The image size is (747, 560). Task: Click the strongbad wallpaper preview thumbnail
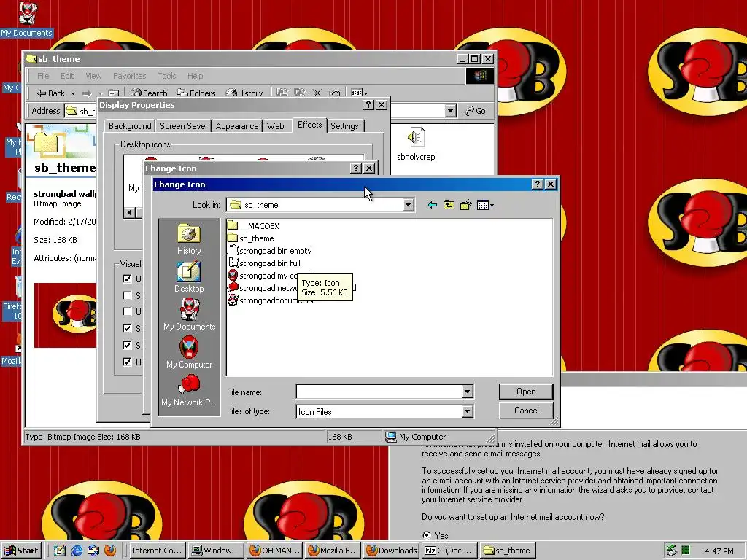tap(65, 315)
